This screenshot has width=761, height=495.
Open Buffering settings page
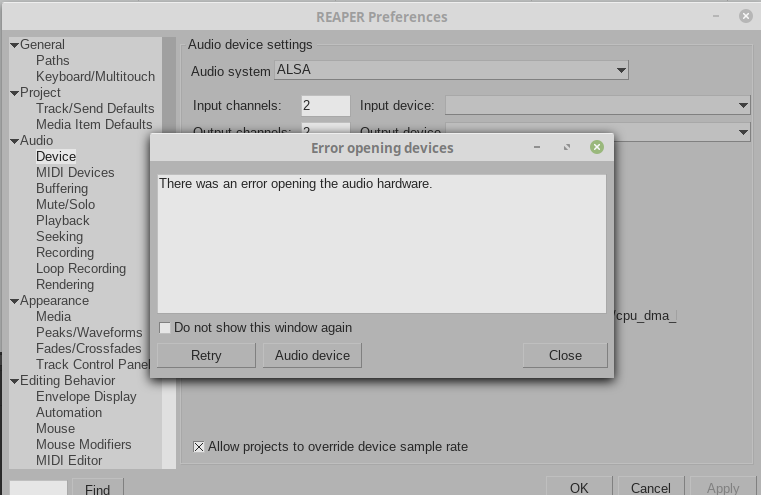(x=62, y=189)
